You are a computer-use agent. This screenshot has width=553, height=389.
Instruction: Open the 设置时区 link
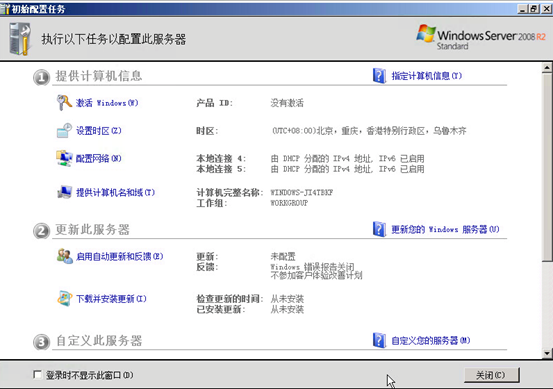[x=99, y=131]
